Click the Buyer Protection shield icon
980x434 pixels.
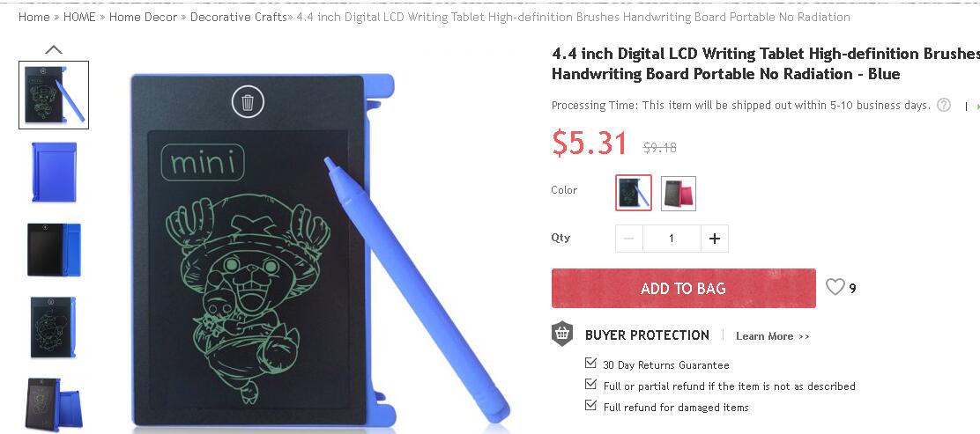coord(562,335)
